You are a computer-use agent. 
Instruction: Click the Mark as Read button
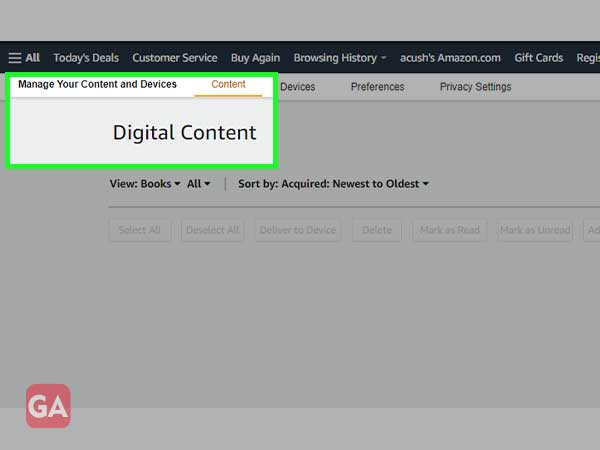[450, 230]
